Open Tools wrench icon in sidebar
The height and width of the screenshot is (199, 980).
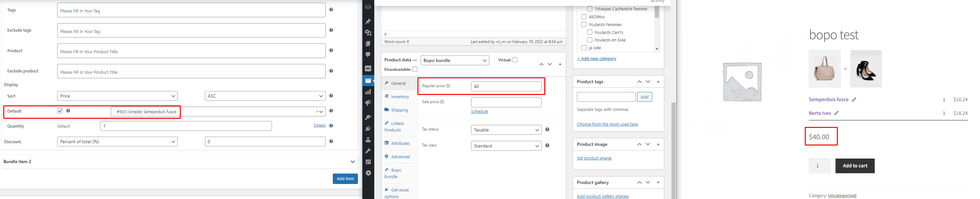click(x=368, y=151)
